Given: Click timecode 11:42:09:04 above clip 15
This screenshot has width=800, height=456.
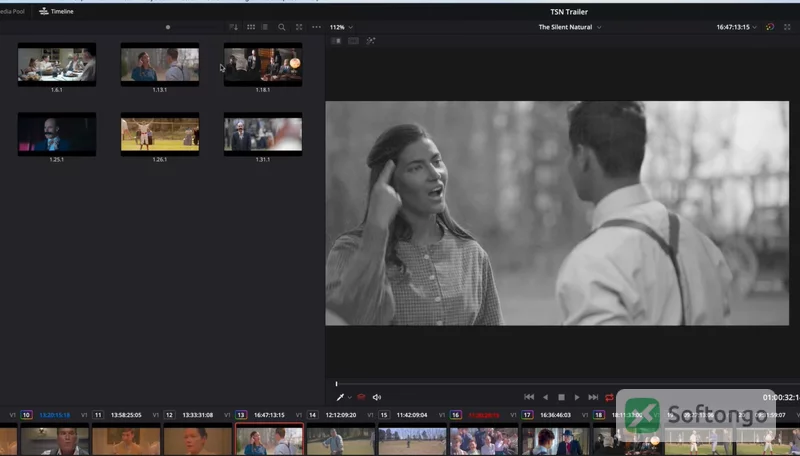Looking at the screenshot, I should point(412,415).
